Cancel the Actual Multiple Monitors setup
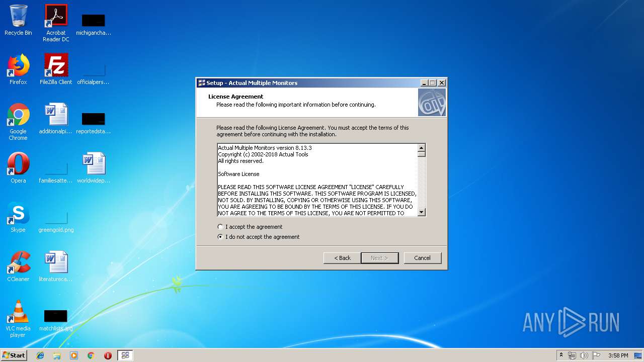Image resolution: width=644 pixels, height=362 pixels. 422,258
